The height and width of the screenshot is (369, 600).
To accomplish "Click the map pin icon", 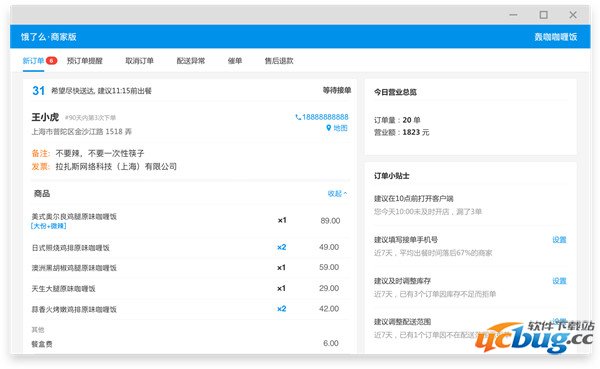I will tap(328, 128).
